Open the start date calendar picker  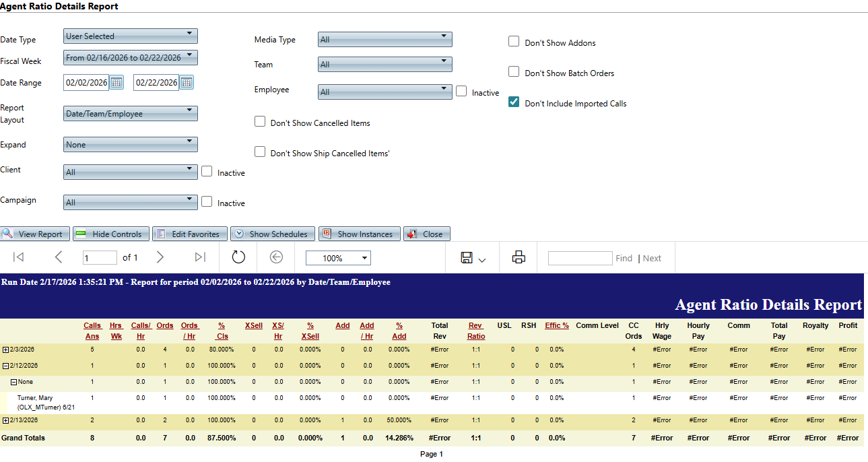(x=116, y=83)
